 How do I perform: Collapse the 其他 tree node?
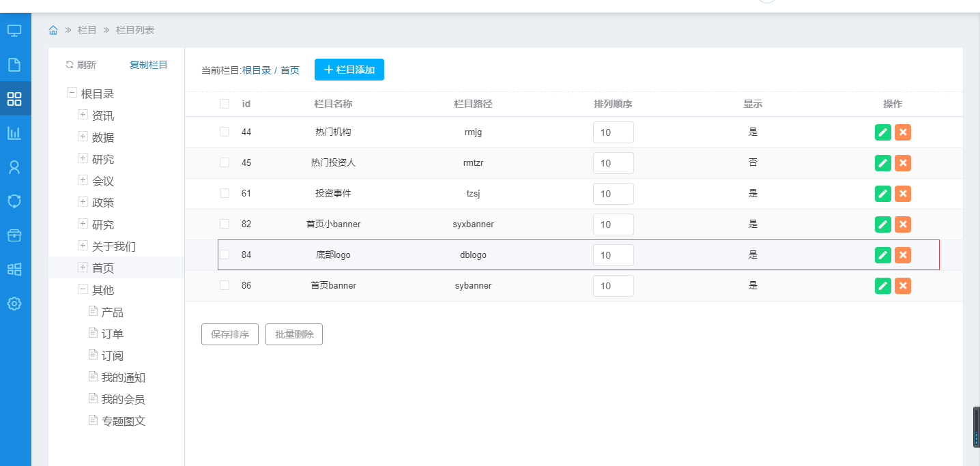[83, 289]
